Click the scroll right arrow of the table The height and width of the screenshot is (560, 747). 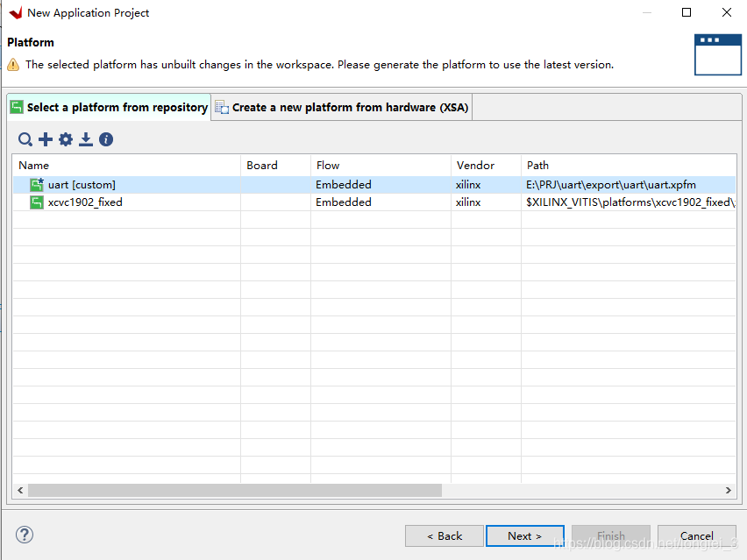729,491
